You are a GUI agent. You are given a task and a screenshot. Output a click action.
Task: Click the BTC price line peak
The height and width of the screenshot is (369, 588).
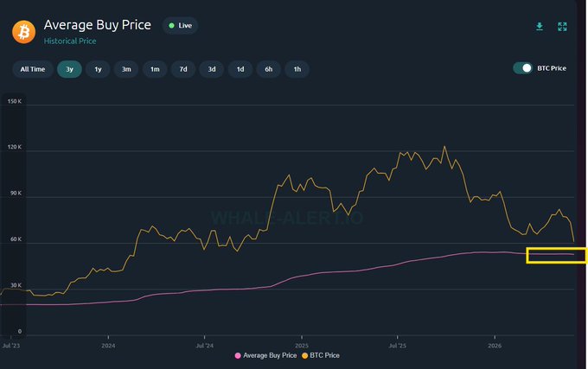tap(444, 146)
